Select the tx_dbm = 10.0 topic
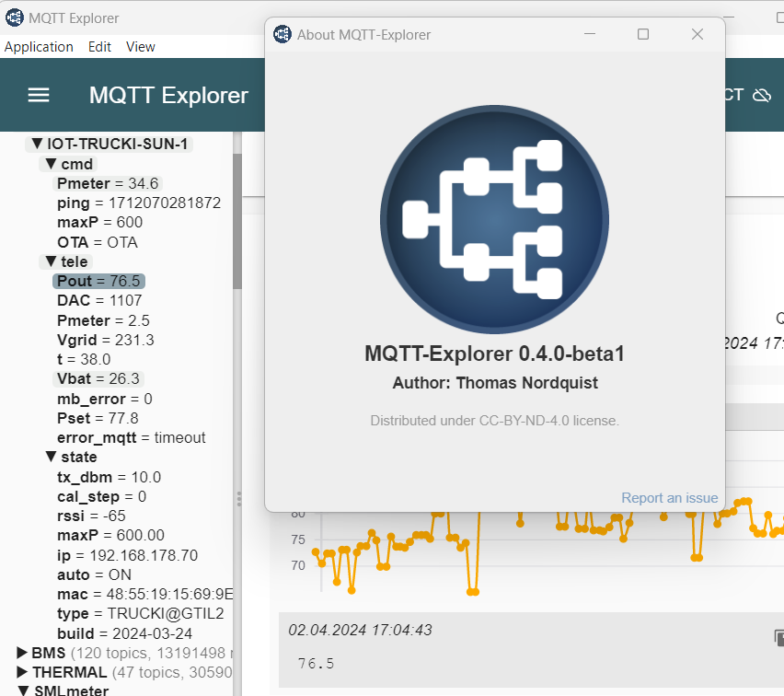The image size is (784, 696). pyautogui.click(x=109, y=477)
